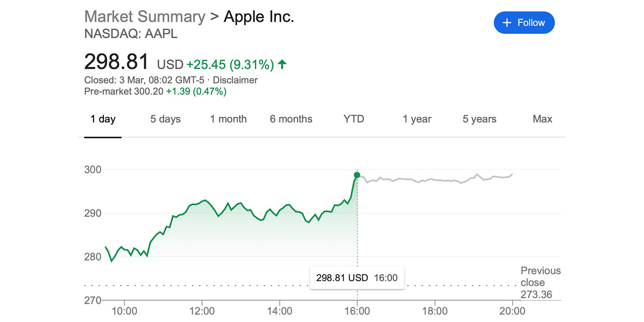The height and width of the screenshot is (322, 644).
Task: Click the gray after-hours price line
Action: coord(434,180)
